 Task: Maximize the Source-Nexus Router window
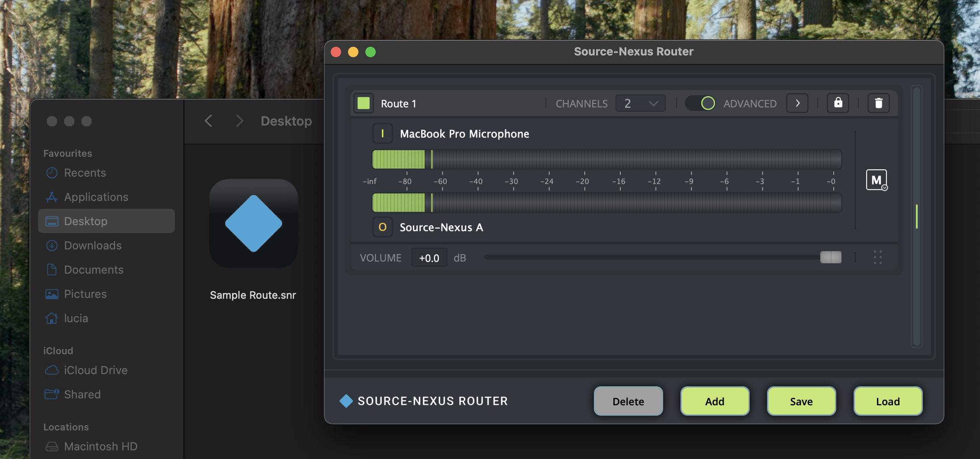371,52
